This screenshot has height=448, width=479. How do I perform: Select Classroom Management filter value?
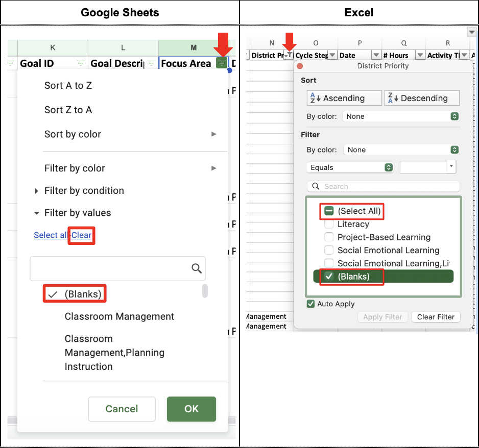pos(119,316)
